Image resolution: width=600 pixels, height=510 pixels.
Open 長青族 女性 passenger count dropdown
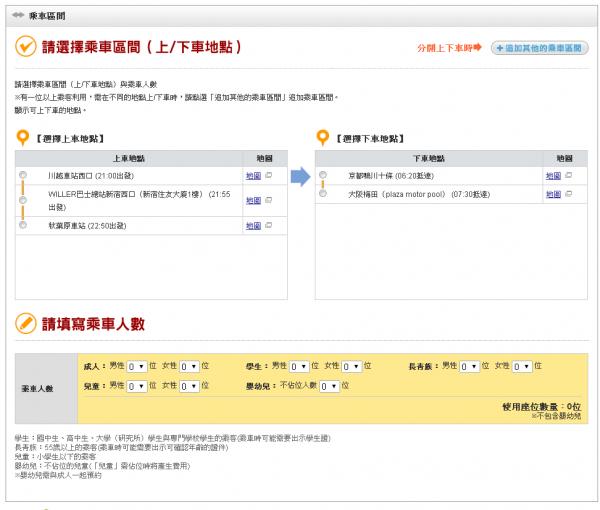(x=522, y=367)
